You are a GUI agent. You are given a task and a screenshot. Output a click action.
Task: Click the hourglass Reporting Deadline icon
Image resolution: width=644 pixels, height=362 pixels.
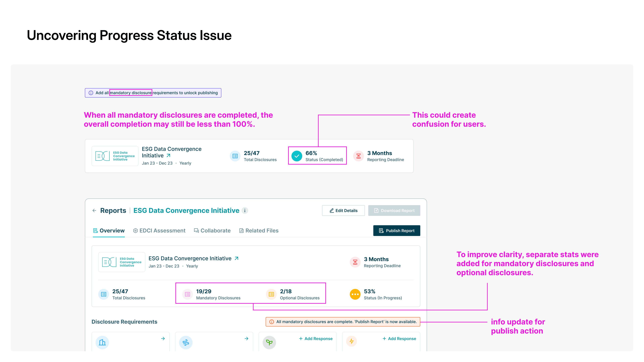355,262
